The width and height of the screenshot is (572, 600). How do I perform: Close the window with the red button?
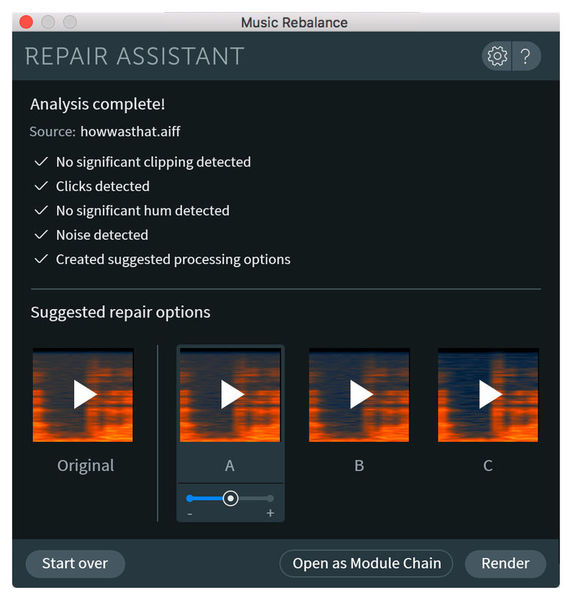(26, 22)
